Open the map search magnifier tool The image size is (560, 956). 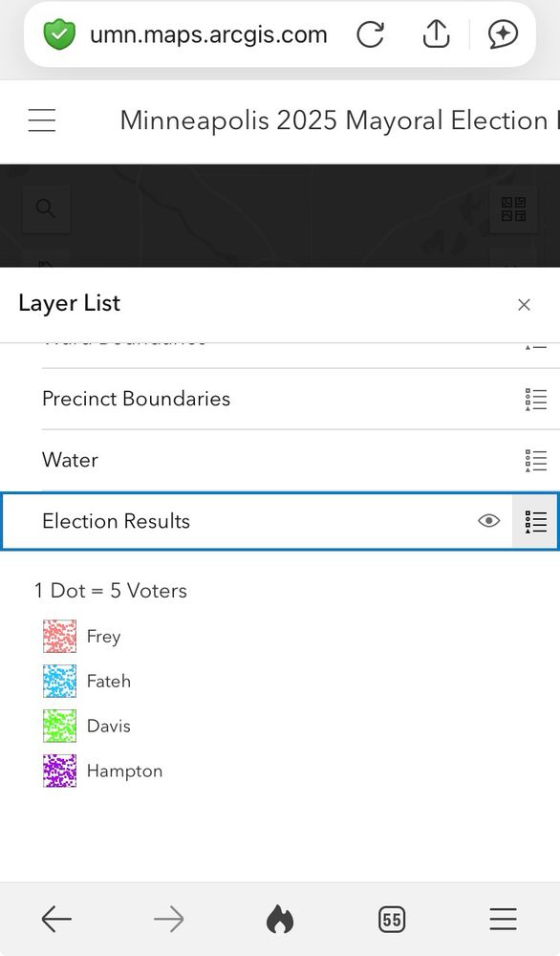[x=45, y=207]
